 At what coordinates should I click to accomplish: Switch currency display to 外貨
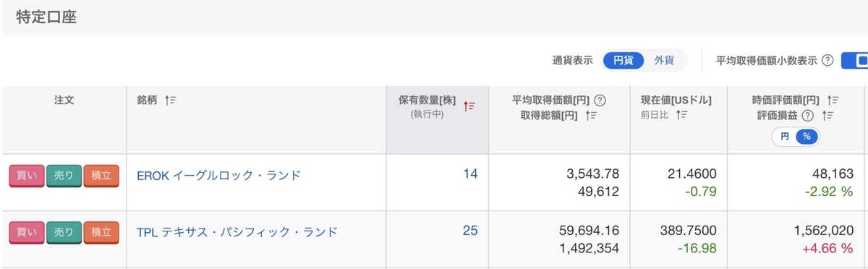[664, 61]
